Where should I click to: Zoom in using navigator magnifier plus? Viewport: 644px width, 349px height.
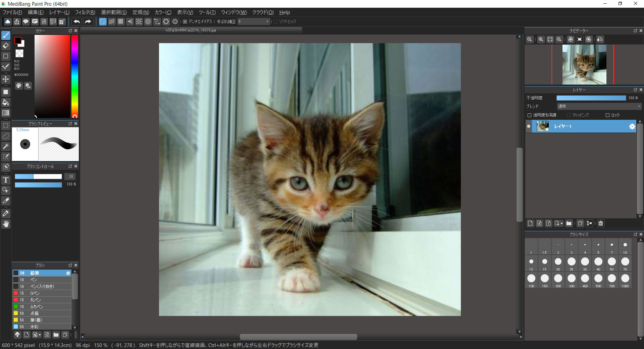coord(541,39)
